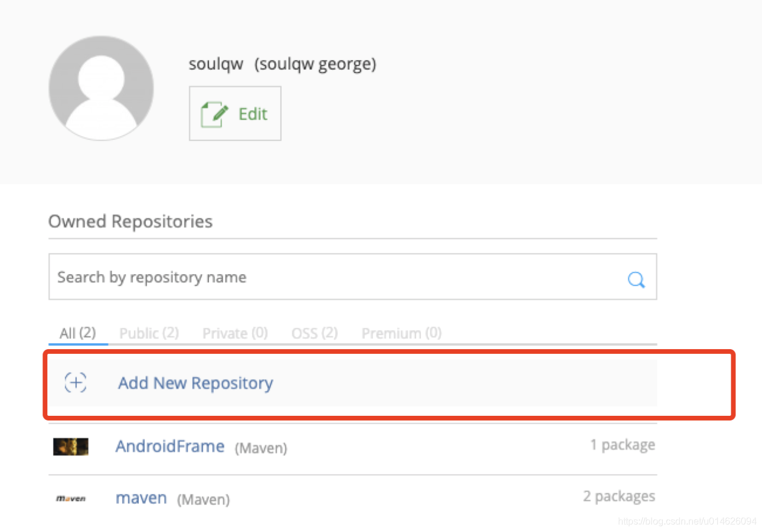762x532 pixels.
Task: Click the Add New Repository link
Action: tap(195, 383)
